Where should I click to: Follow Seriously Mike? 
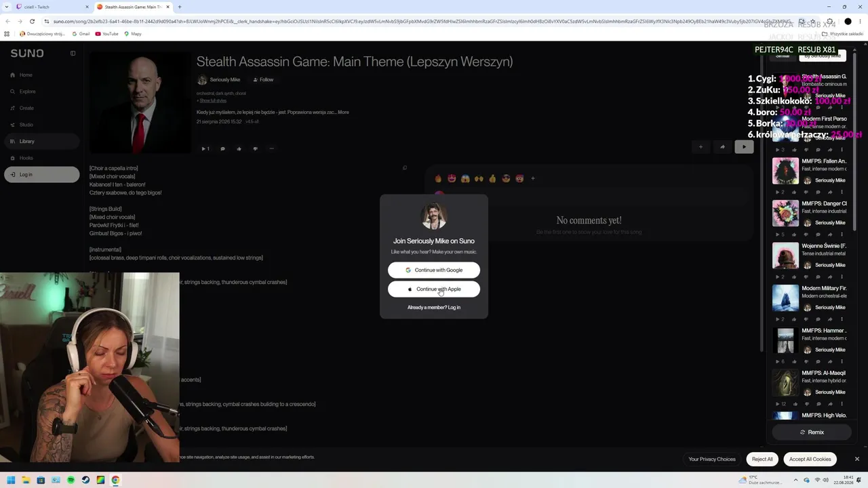(x=263, y=79)
